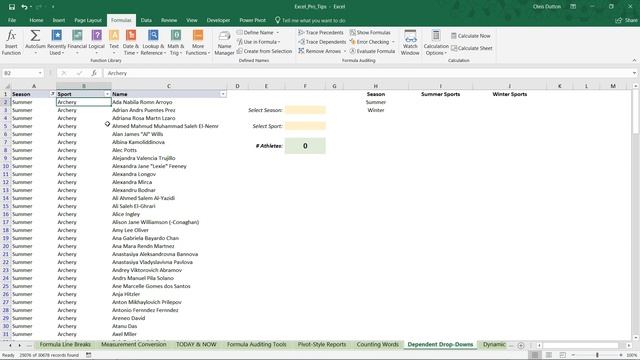This screenshot has height=360, width=640.
Task: Click Create from Selection
Action: pos(264,51)
